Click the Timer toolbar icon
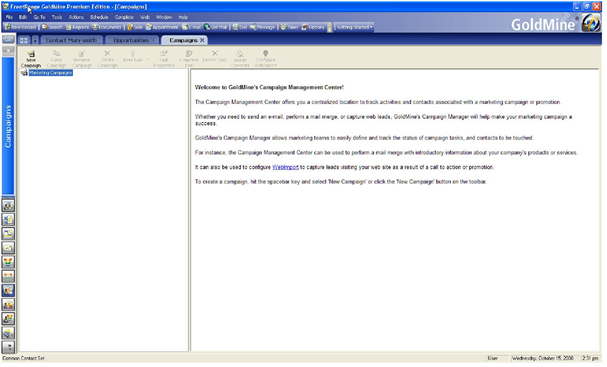607x367 pixels. (290, 27)
